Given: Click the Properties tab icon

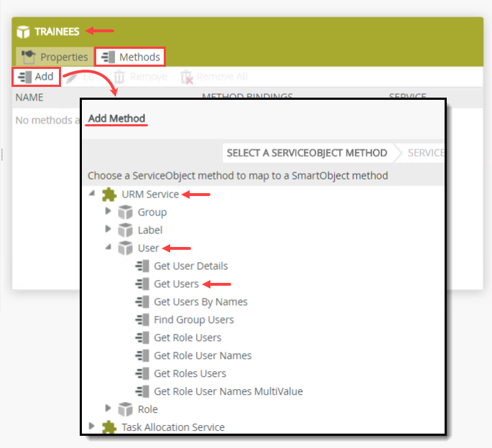Looking at the screenshot, I should [x=28, y=57].
